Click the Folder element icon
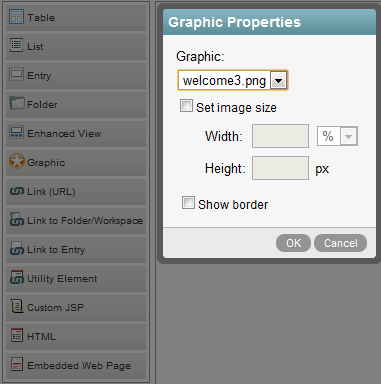The image size is (381, 384). 17,103
